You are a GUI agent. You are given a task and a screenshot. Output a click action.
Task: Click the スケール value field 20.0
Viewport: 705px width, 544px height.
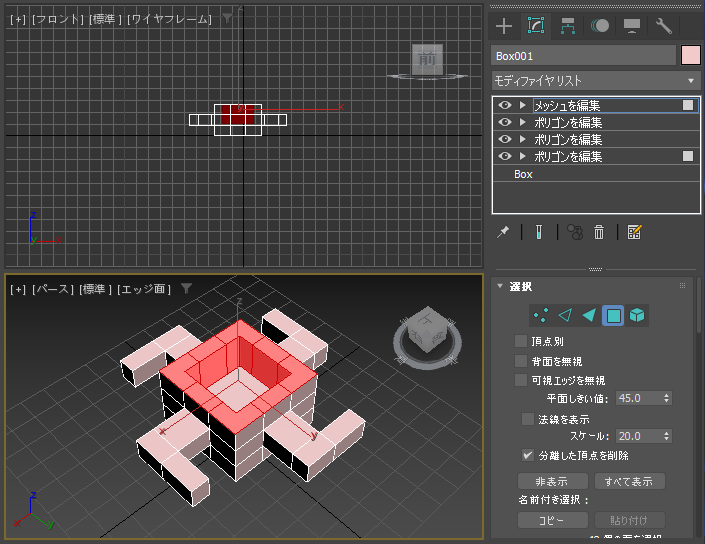click(x=638, y=436)
